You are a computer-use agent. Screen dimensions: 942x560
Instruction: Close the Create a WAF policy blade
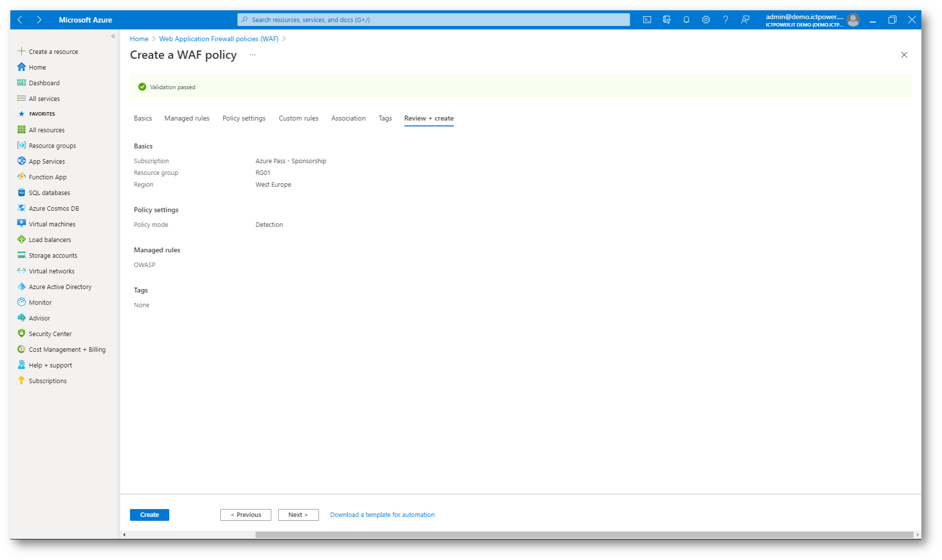pos(904,55)
